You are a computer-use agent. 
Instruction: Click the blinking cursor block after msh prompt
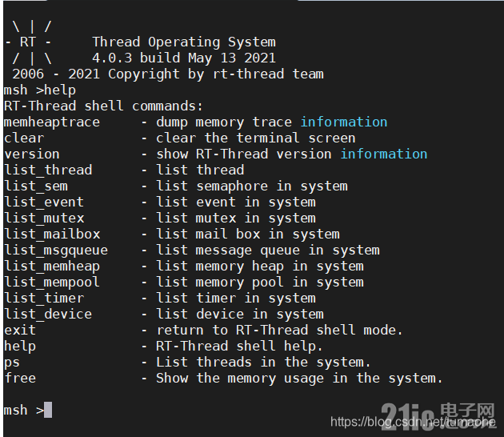click(48, 410)
